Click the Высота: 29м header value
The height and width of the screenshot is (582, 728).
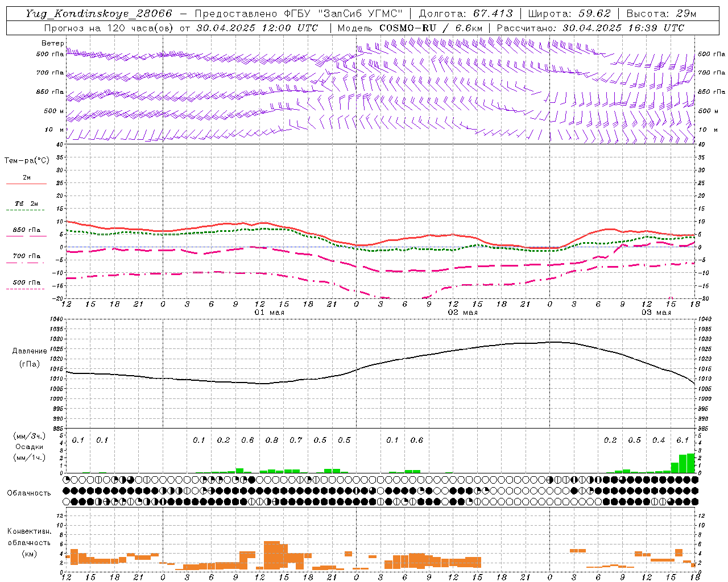(661, 14)
